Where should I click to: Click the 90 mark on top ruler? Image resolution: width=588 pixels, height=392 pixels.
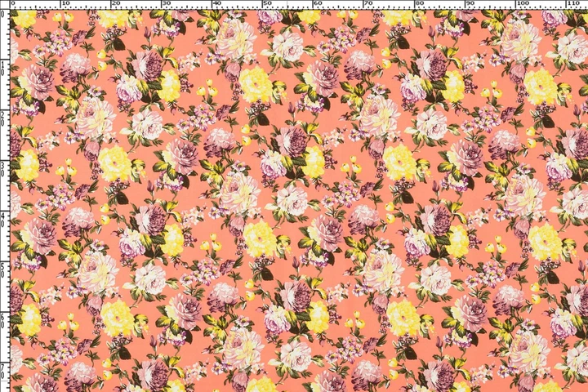469,3
